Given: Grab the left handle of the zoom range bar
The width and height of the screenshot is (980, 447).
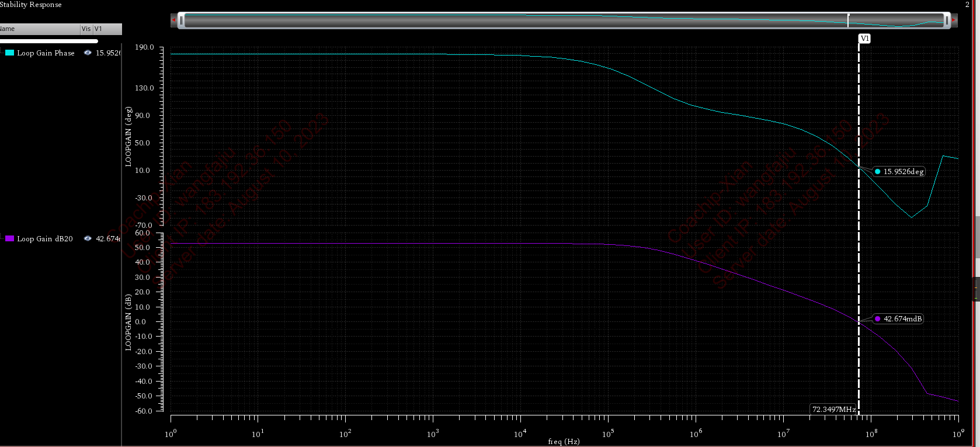Looking at the screenshot, I should [x=181, y=20].
